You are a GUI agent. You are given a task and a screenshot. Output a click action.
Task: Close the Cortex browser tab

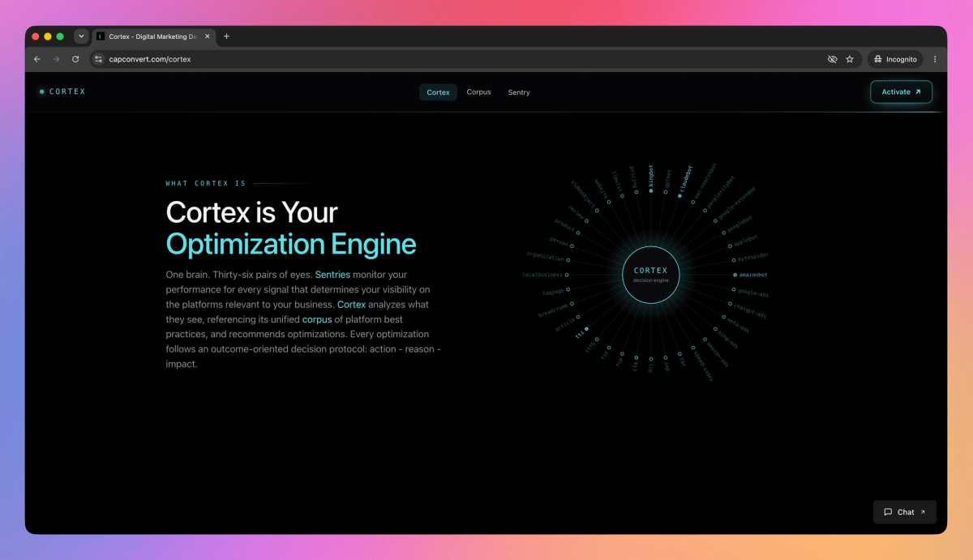[208, 36]
